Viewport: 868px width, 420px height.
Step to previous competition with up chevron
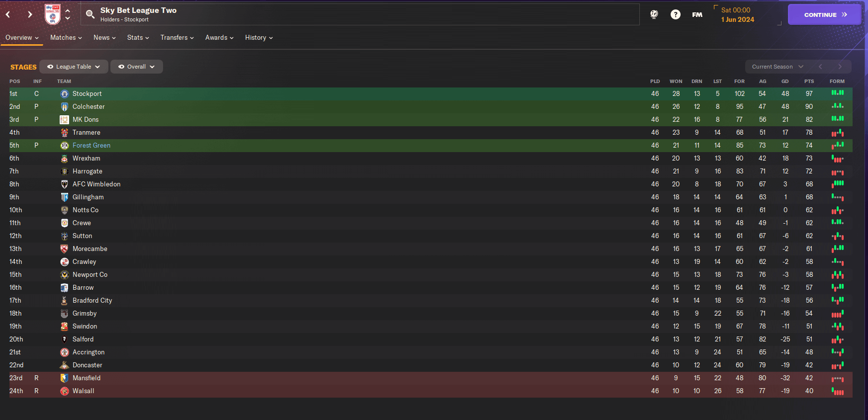coord(68,10)
